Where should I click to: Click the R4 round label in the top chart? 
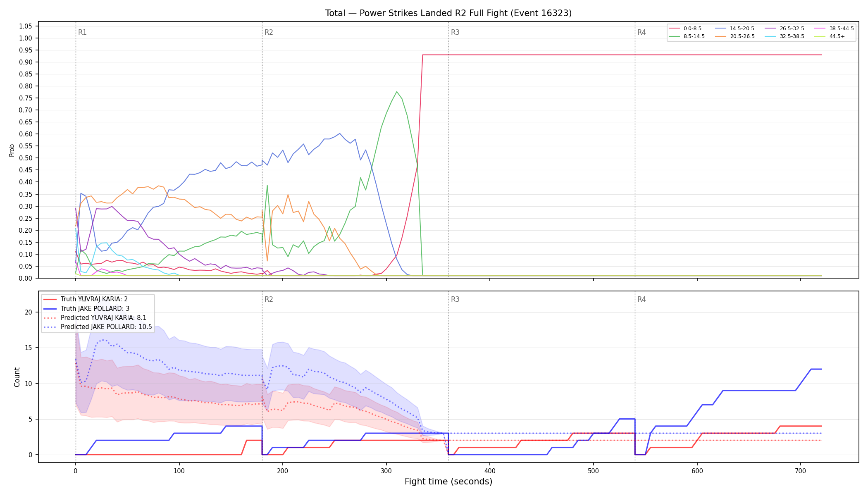(x=641, y=32)
